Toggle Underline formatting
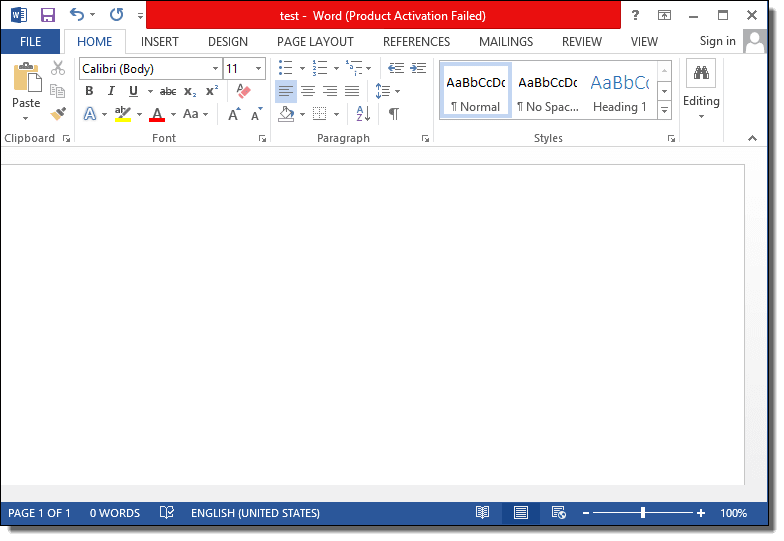The image size is (784, 541). (x=133, y=91)
